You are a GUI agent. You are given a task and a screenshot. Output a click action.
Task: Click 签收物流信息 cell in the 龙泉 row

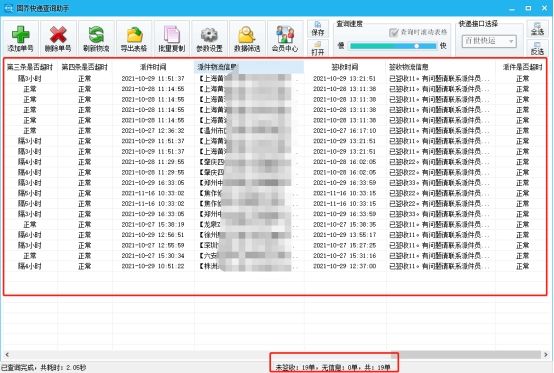[x=440, y=224]
